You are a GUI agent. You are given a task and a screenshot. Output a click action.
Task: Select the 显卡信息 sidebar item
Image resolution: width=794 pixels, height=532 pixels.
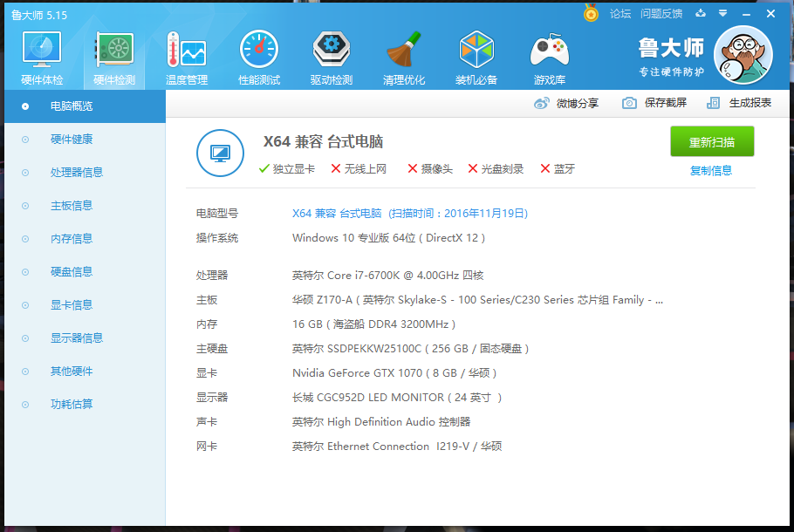[x=86, y=305]
